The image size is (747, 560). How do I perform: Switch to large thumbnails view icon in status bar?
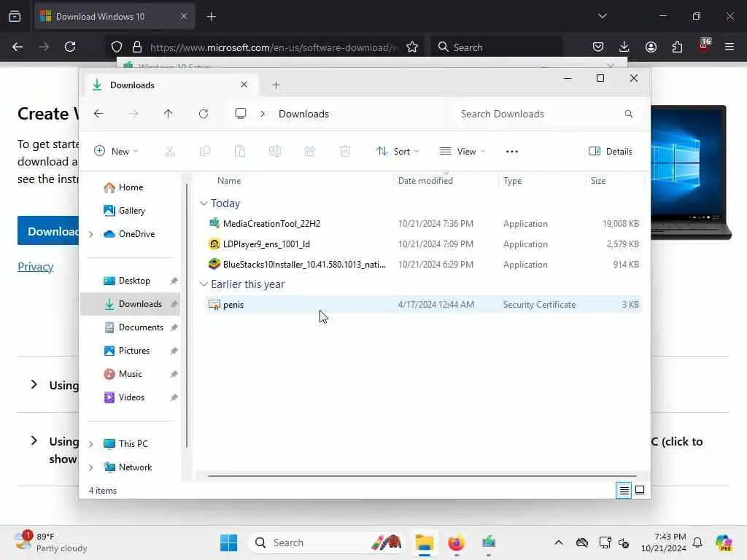(x=640, y=490)
